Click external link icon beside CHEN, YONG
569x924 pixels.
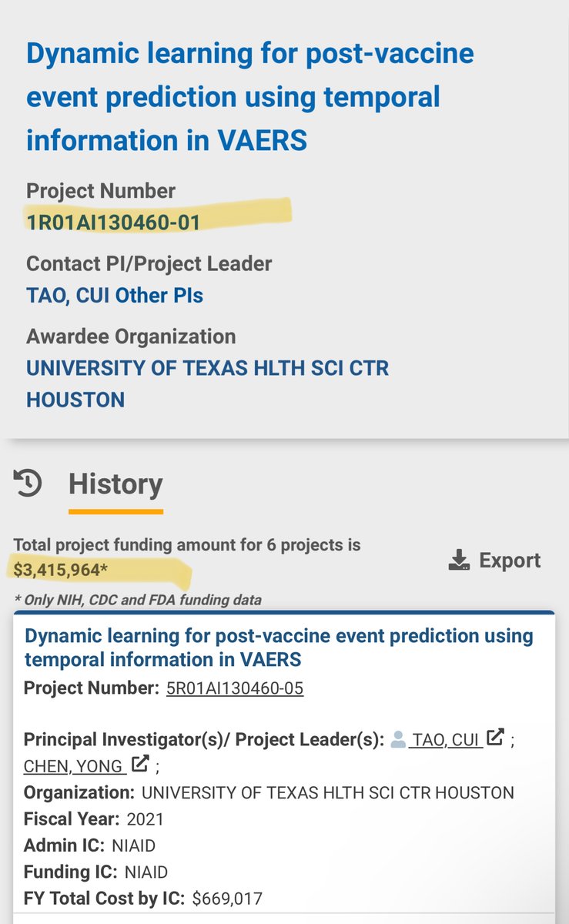coord(140,764)
